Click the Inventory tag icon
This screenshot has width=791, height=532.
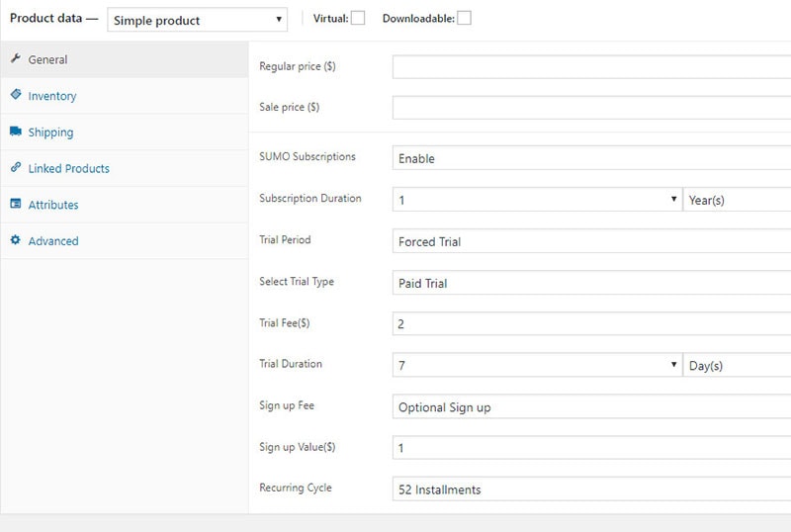pyautogui.click(x=16, y=95)
